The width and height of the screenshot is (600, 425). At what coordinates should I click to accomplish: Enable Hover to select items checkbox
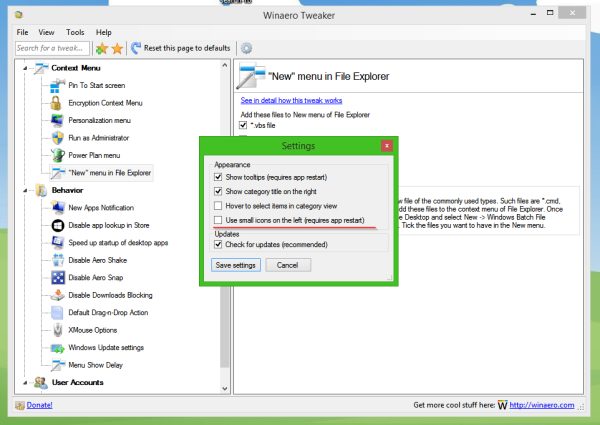click(x=218, y=206)
